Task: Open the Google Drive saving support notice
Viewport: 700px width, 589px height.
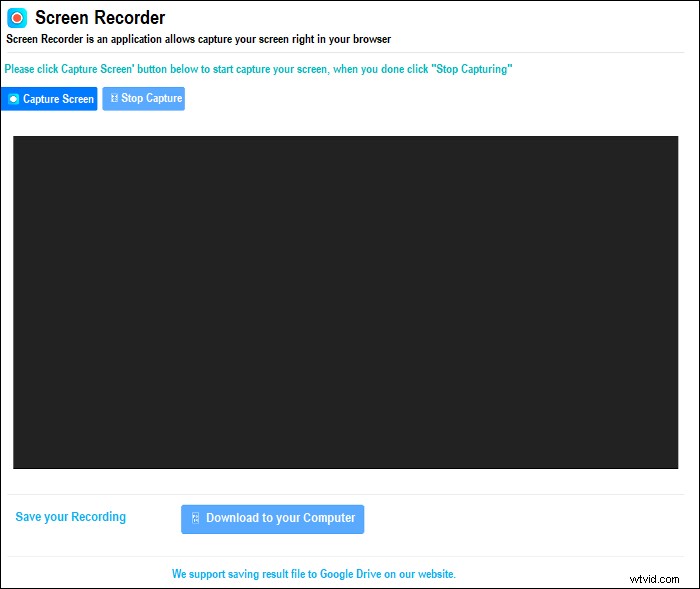Action: pos(313,574)
